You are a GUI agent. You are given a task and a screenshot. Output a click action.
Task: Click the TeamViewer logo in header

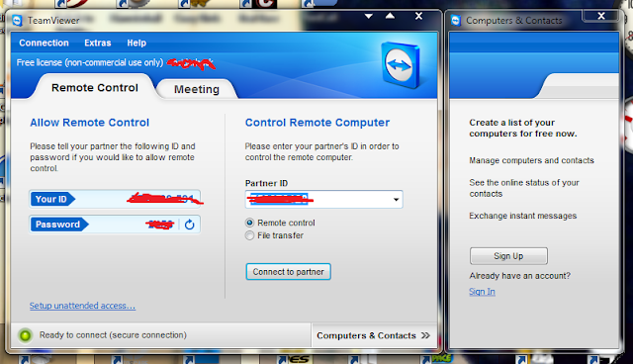(x=401, y=64)
